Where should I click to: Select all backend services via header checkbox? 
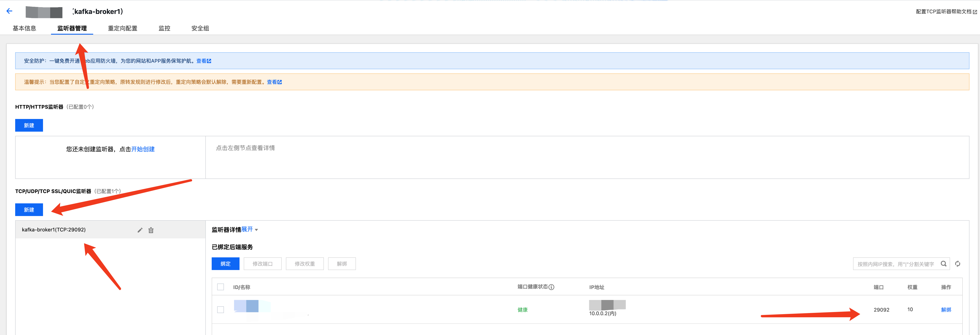[221, 287]
